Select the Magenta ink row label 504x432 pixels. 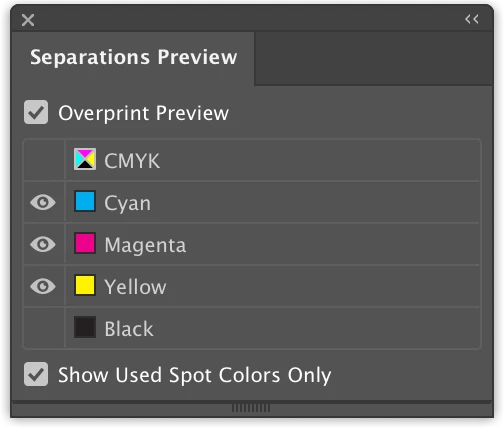click(145, 245)
